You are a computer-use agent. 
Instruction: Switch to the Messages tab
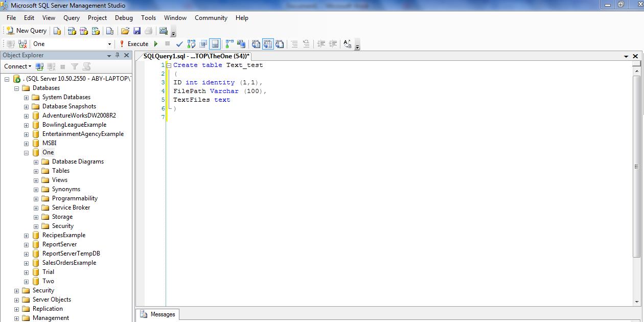[x=158, y=314]
